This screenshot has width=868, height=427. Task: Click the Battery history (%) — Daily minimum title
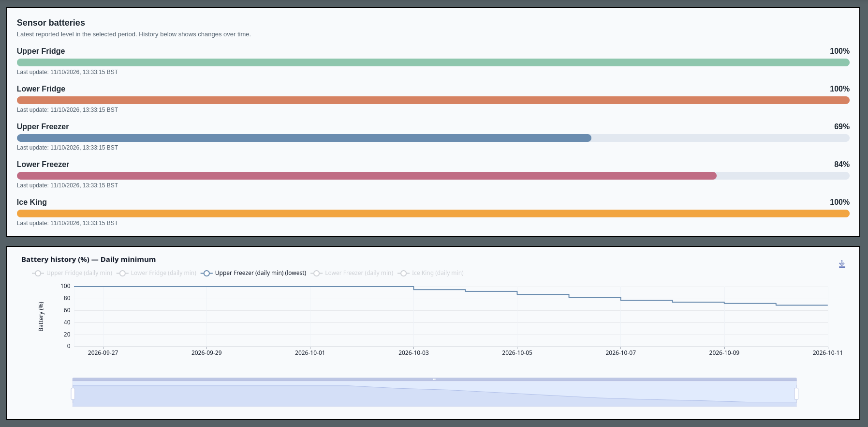pos(88,259)
